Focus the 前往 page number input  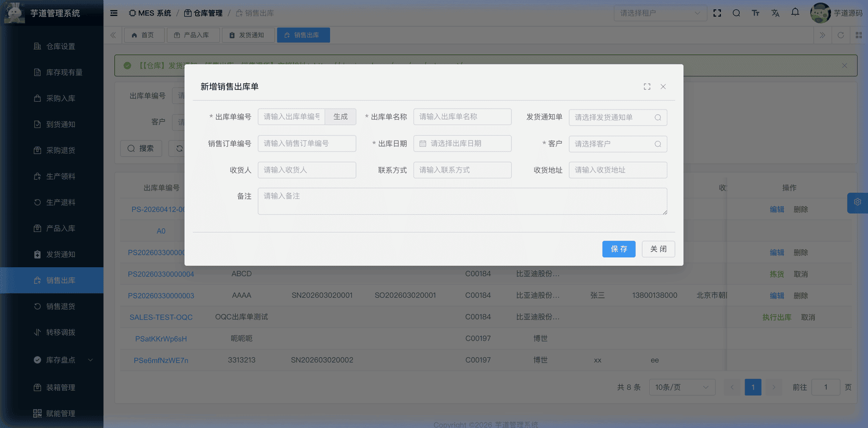826,387
